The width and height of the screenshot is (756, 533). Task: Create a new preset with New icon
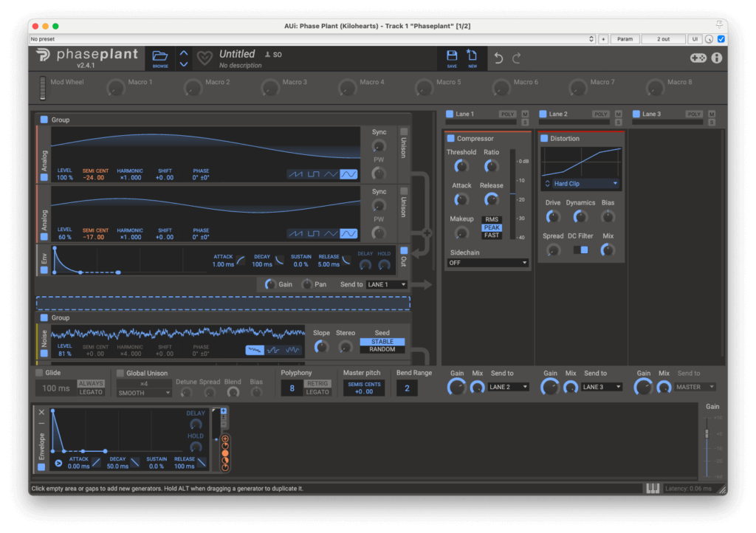click(472, 58)
